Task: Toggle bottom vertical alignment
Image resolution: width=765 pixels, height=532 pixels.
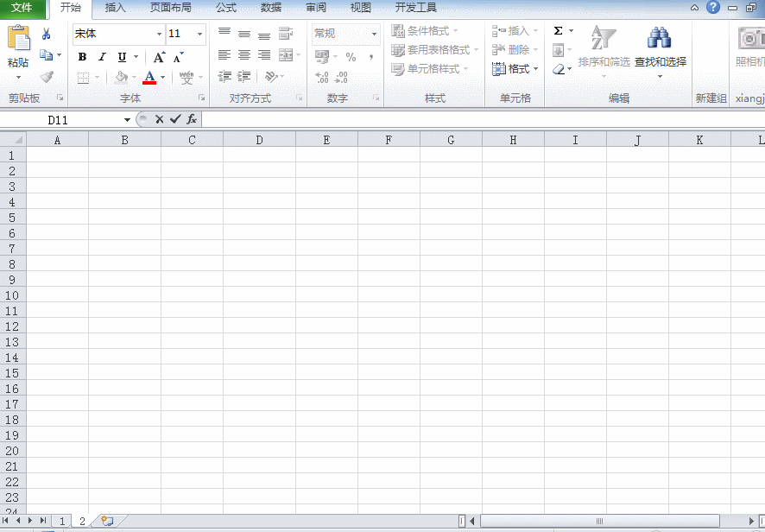Action: (264, 35)
